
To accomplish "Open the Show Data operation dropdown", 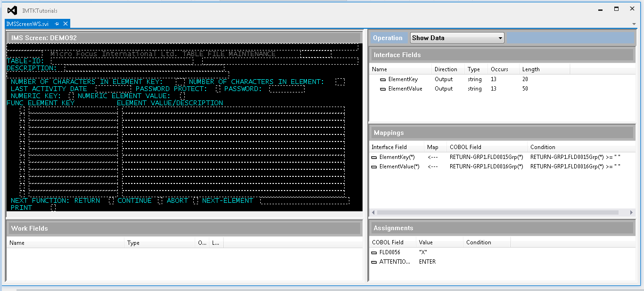I will point(498,38).
